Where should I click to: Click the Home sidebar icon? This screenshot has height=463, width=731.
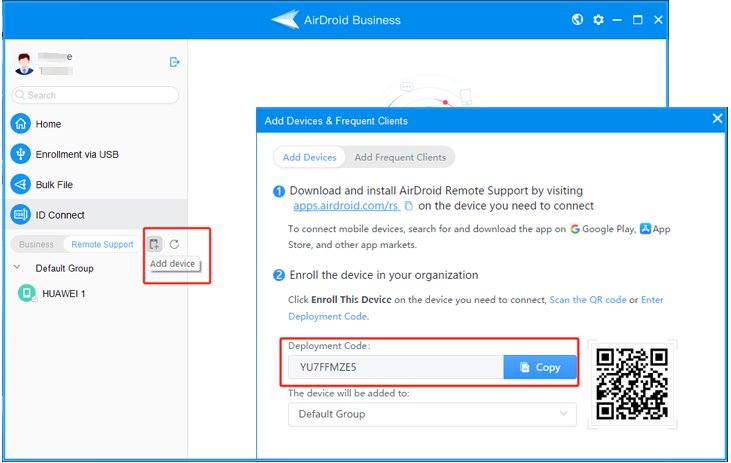click(21, 124)
